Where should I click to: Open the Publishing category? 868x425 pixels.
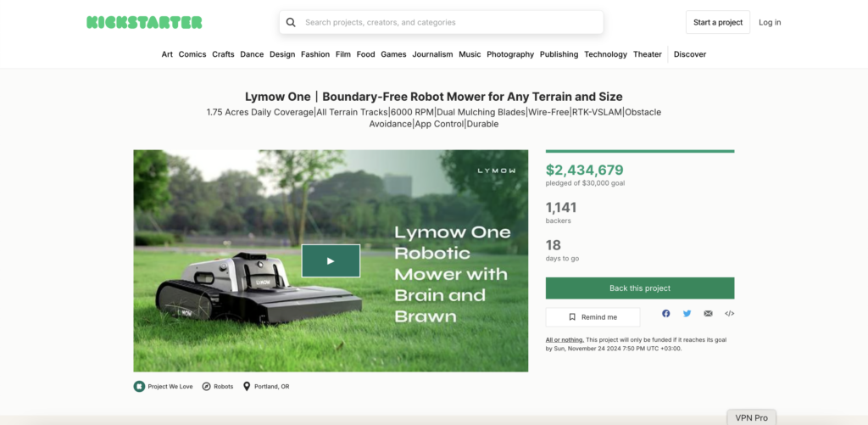[x=559, y=54]
